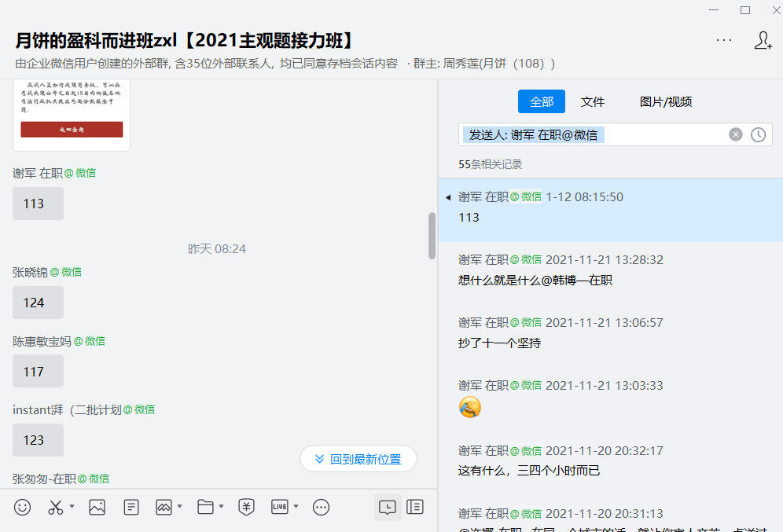This screenshot has height=532, width=783.
Task: Click sender 谢军 在职 above 113 in chat
Action: (38, 173)
